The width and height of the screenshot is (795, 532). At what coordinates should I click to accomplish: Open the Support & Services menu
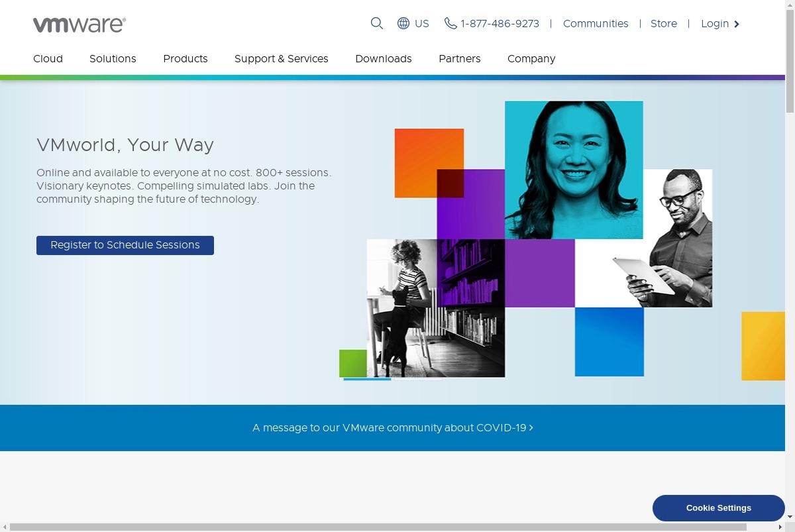pos(282,58)
